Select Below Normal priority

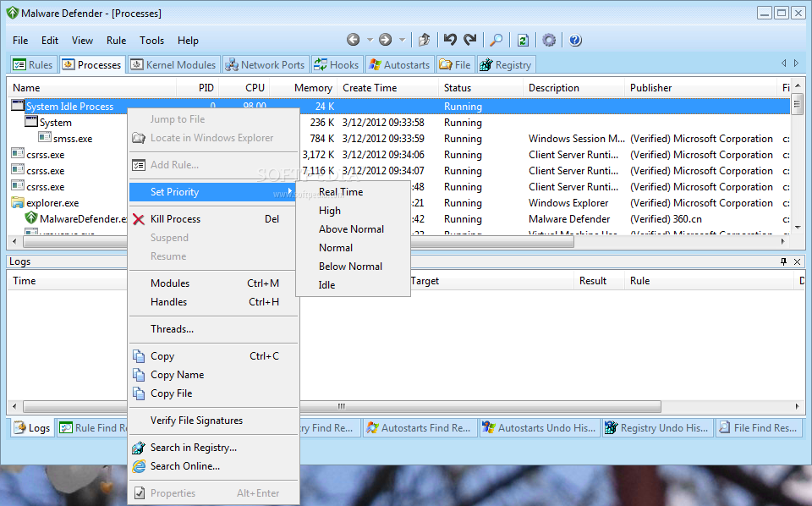pyautogui.click(x=354, y=267)
